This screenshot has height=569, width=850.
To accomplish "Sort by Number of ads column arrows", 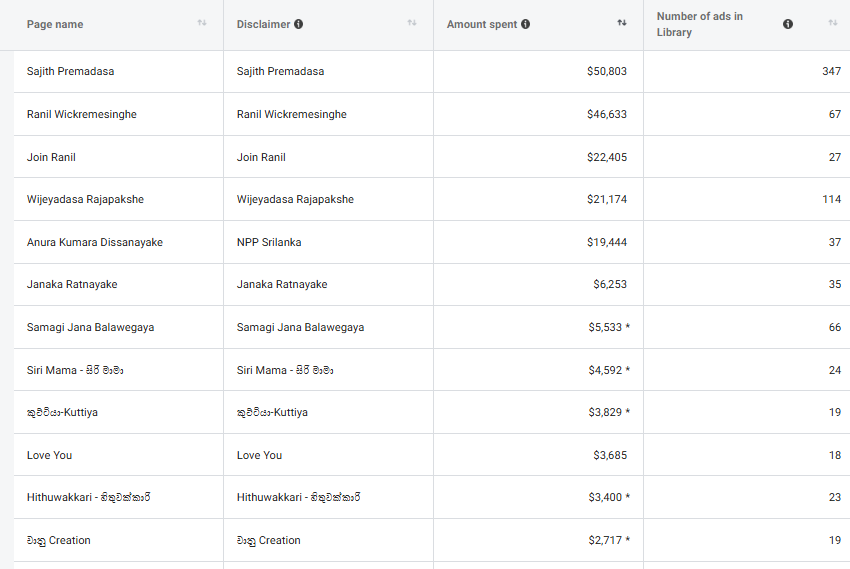I will click(x=833, y=23).
